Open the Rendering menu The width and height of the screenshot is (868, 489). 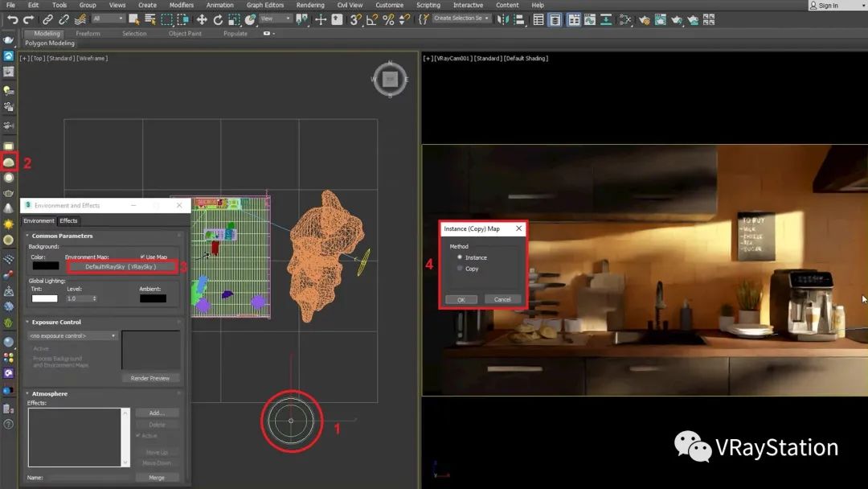(310, 5)
